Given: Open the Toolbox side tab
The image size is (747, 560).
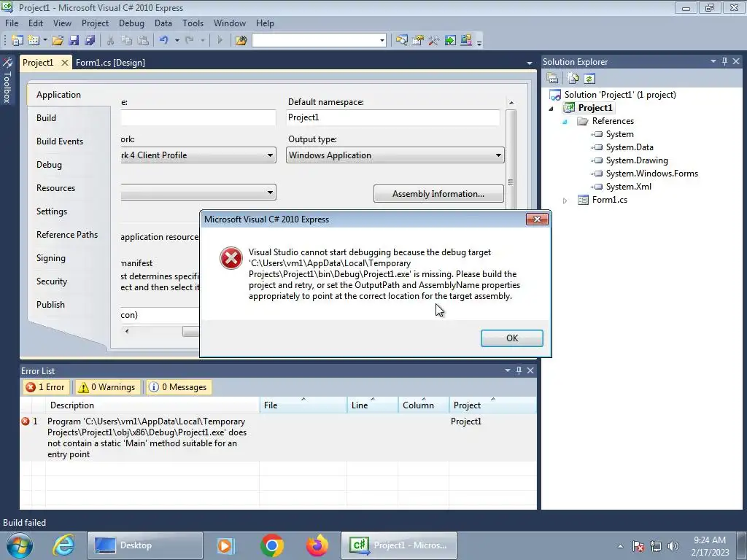Looking at the screenshot, I should pos(7,80).
